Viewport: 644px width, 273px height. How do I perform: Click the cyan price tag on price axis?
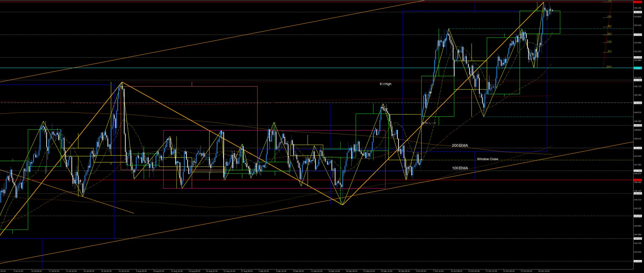pyautogui.click(x=638, y=68)
